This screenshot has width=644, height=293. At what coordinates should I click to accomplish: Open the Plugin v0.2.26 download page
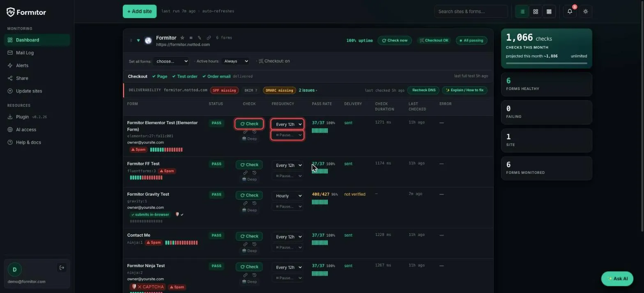pyautogui.click(x=37, y=117)
